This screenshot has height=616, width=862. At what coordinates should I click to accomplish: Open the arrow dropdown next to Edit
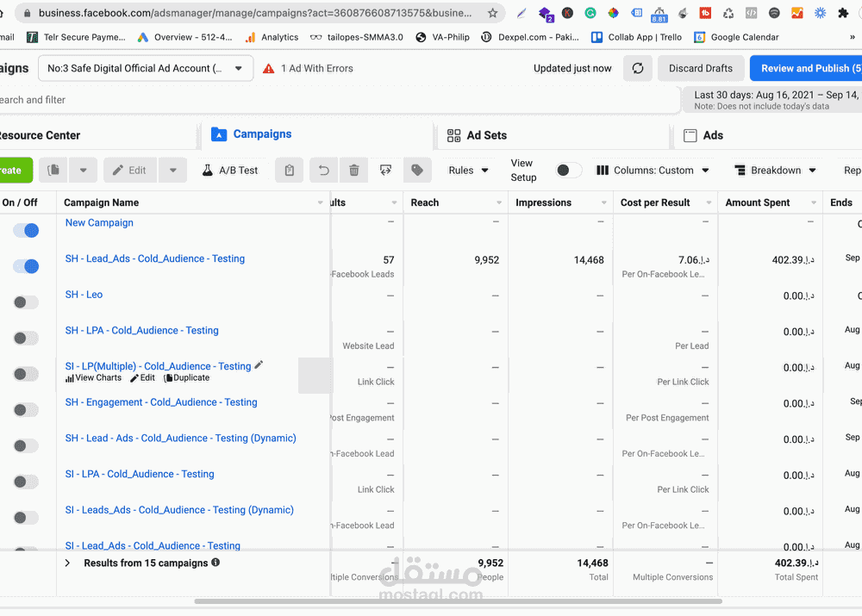[x=172, y=171]
